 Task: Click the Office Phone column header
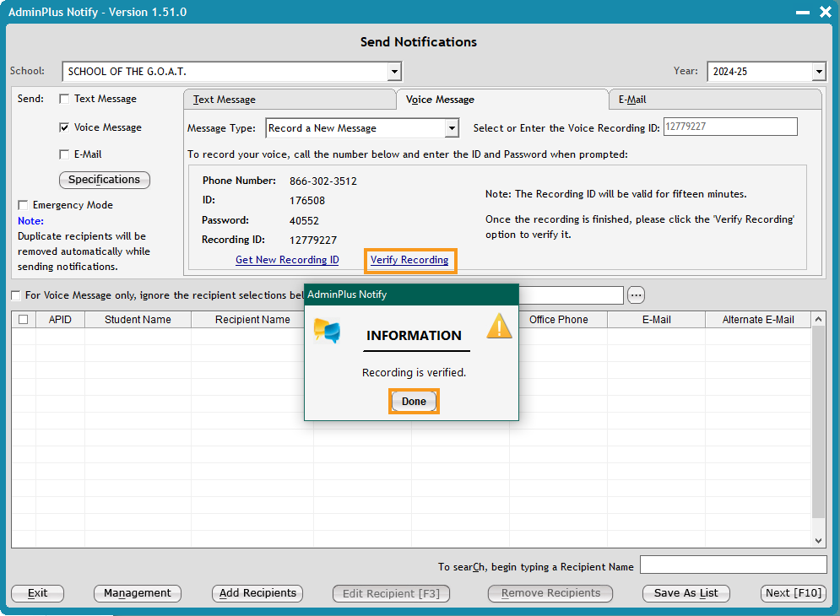558,320
